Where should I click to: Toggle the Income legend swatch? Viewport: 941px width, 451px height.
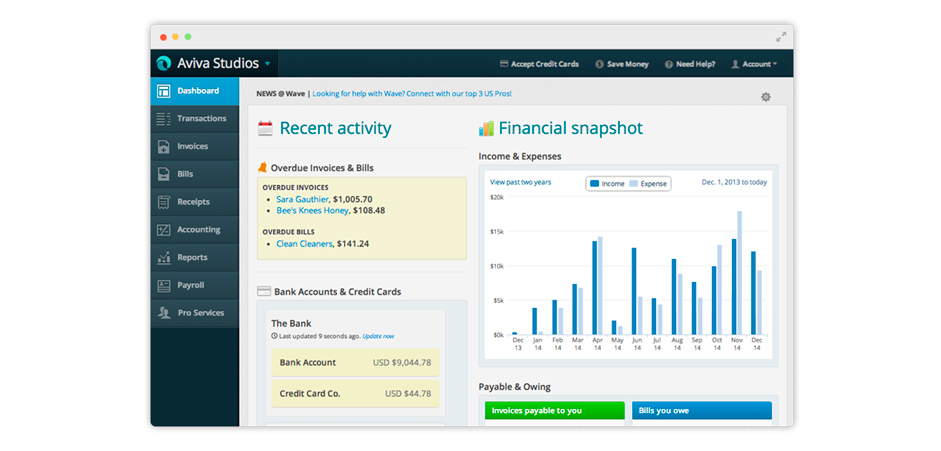click(x=595, y=184)
